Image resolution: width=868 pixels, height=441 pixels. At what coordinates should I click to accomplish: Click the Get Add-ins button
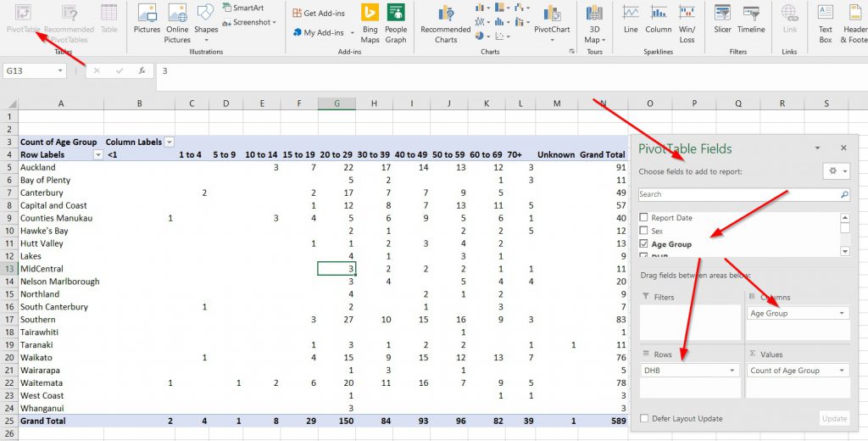[318, 14]
